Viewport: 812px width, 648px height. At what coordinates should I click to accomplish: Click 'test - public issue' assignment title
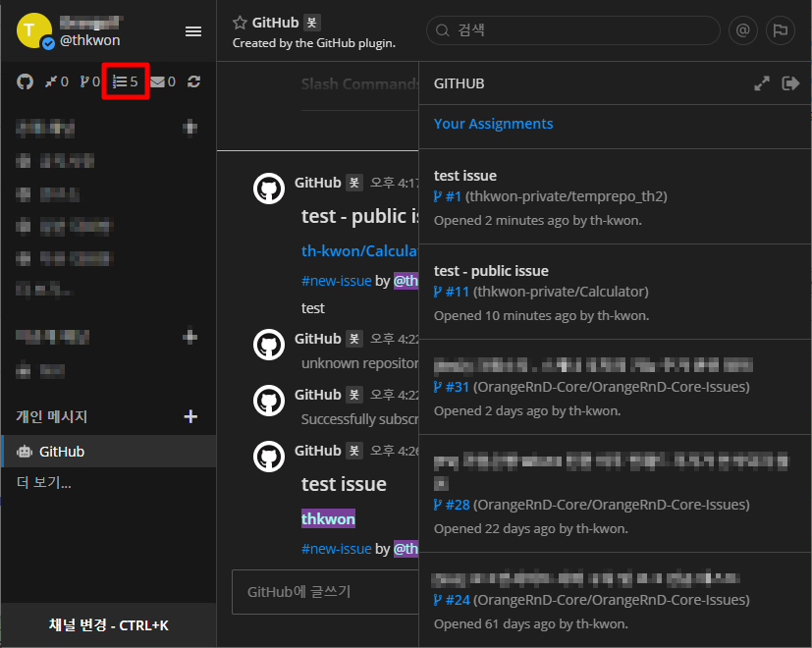pyautogui.click(x=491, y=271)
